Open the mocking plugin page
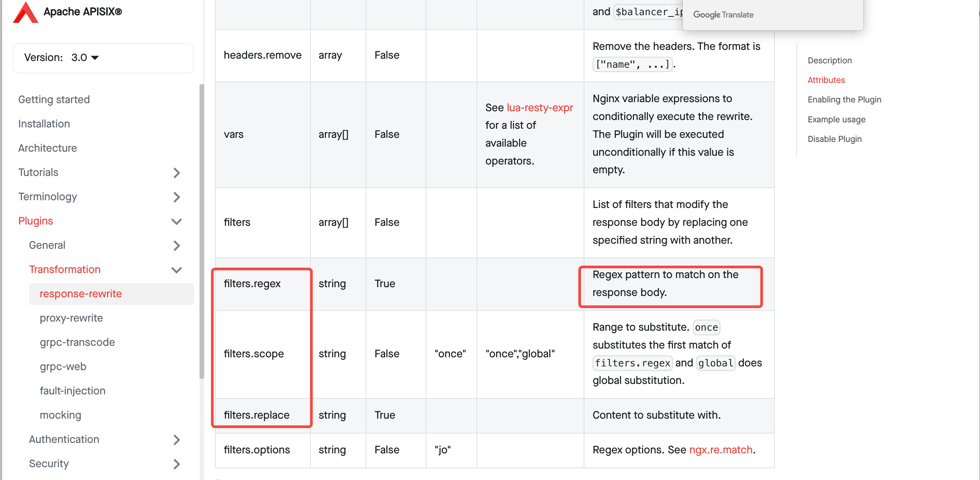Screen dimensions: 980x480 pyautogui.click(x=60, y=415)
